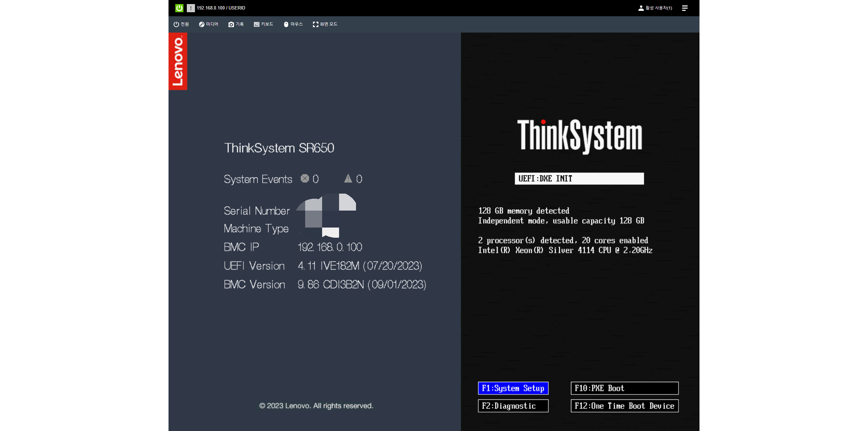The image size is (868, 431).
Task: Click the ThinkSystem logo on boot screen
Action: coord(579,136)
